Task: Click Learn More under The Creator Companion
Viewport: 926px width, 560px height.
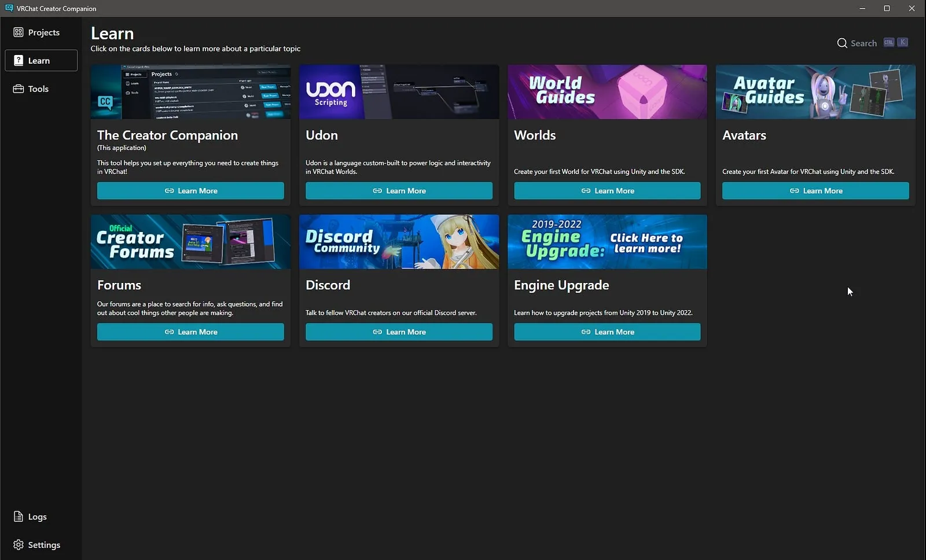Action: (190, 191)
